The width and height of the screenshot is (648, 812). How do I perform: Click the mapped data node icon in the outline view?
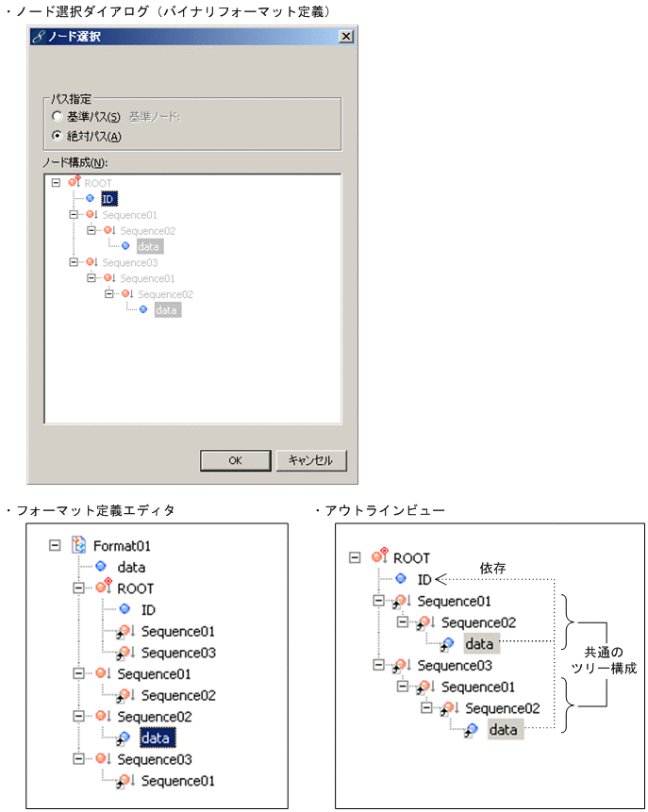click(x=449, y=641)
